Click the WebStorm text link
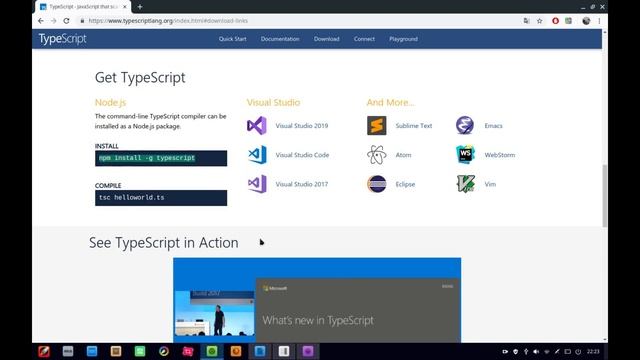This screenshot has width=640, height=360. pyautogui.click(x=500, y=155)
